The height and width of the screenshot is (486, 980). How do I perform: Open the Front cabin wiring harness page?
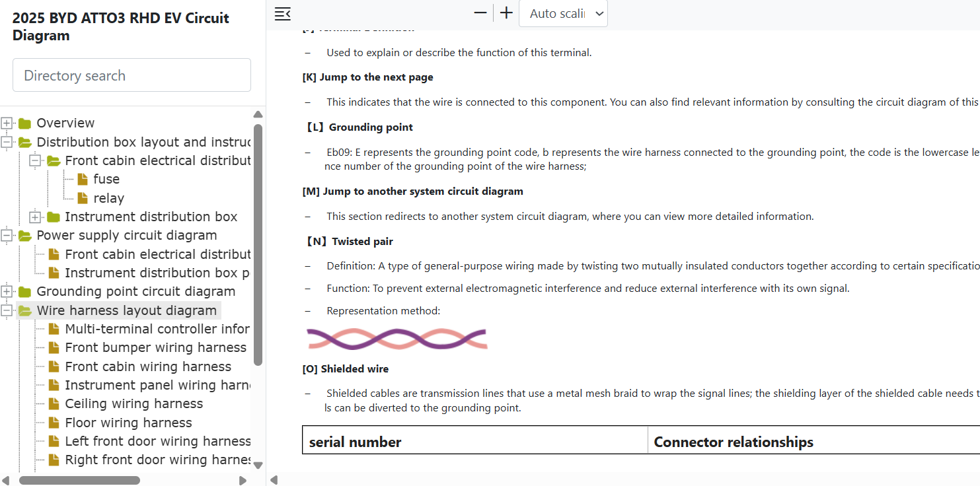tap(148, 366)
